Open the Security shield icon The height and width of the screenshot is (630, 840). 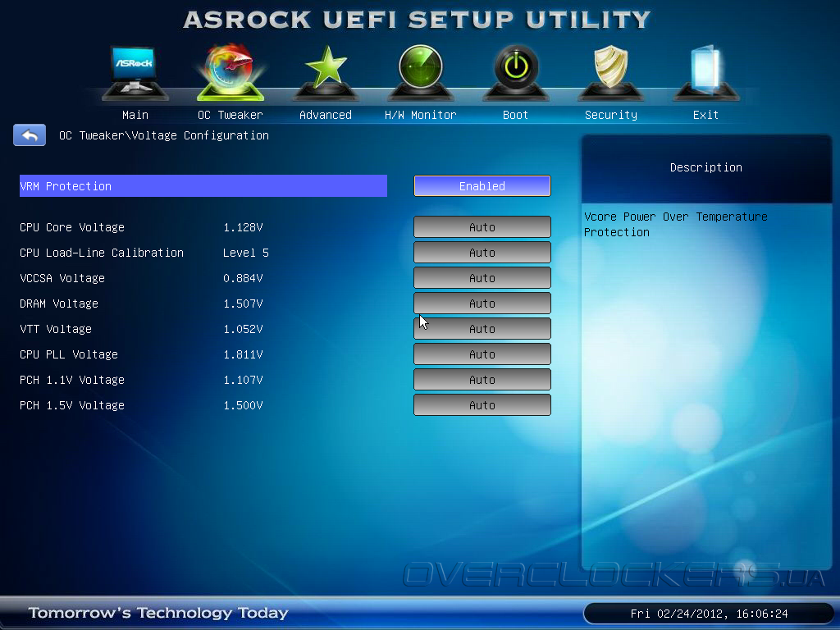610,73
